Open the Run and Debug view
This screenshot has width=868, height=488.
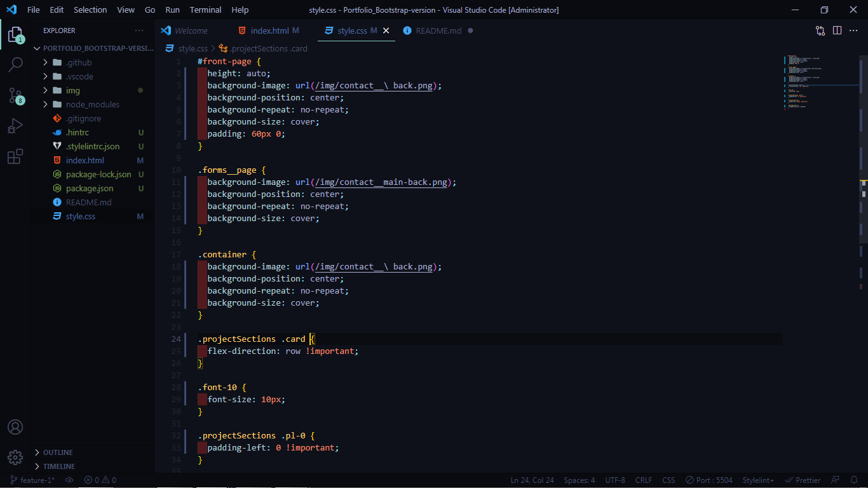[15, 126]
